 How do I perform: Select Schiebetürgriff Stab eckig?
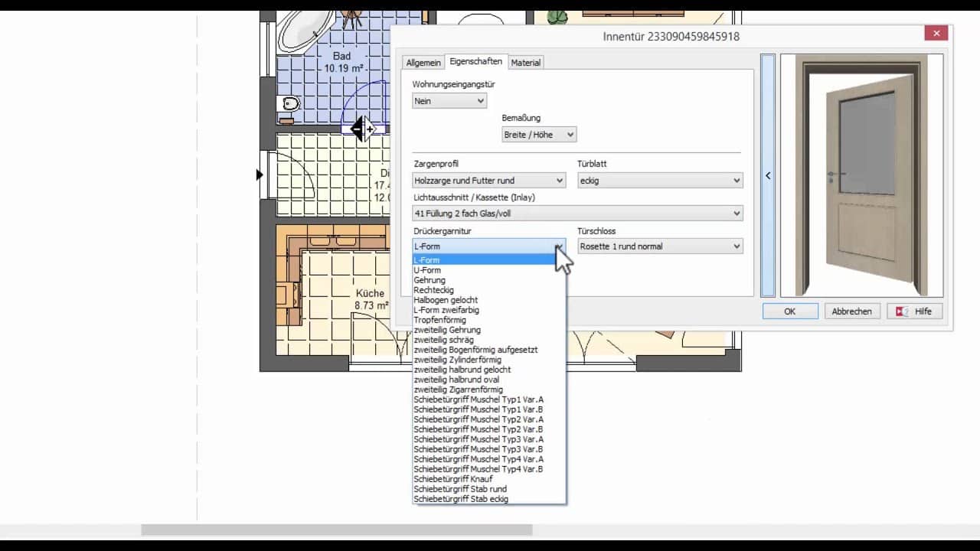(x=488, y=499)
